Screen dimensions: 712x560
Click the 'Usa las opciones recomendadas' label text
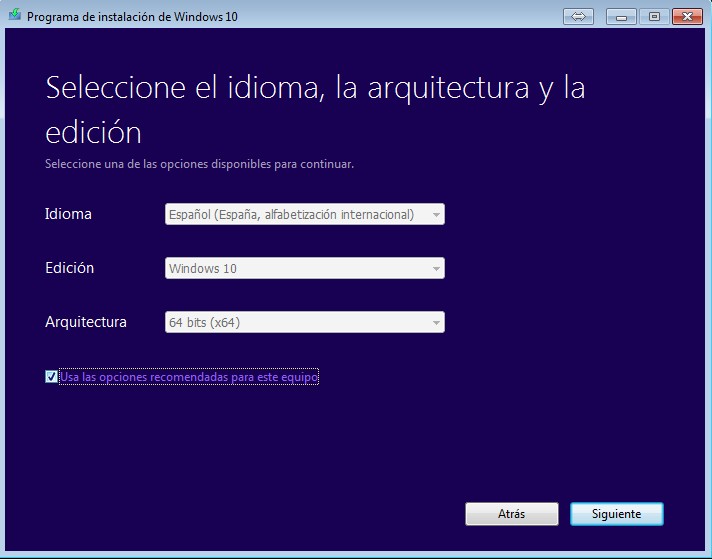(188, 377)
